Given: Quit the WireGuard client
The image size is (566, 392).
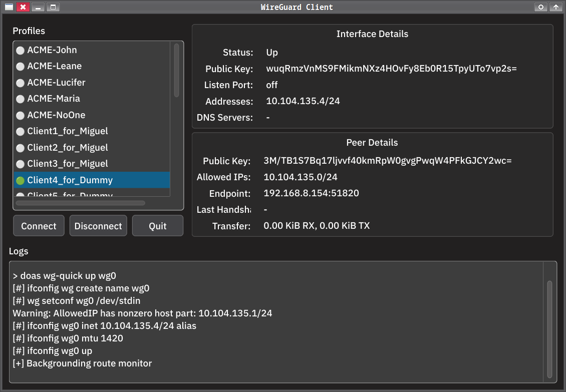Looking at the screenshot, I should (x=158, y=226).
